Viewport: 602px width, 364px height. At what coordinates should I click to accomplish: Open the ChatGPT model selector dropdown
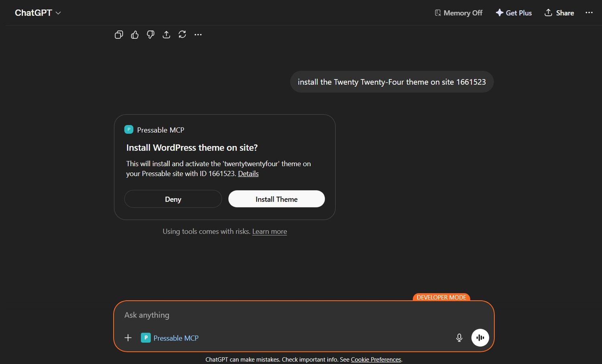coord(38,13)
